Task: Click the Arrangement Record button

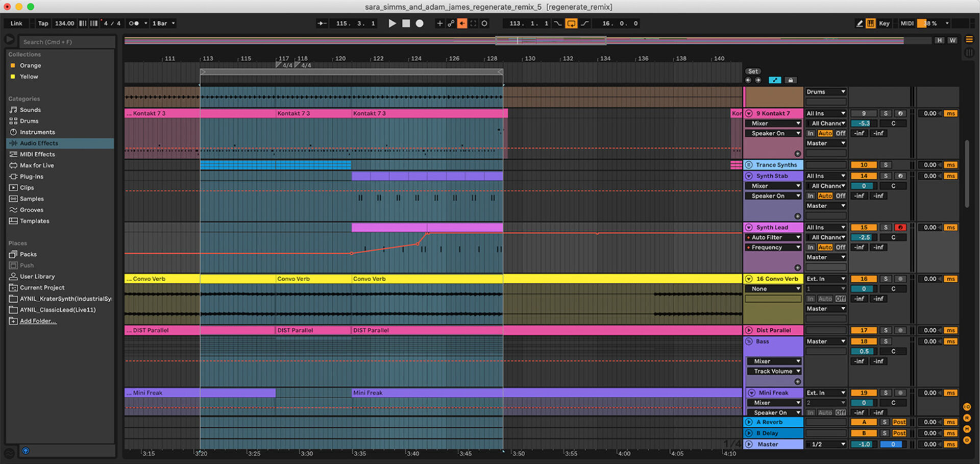Action: tap(419, 23)
